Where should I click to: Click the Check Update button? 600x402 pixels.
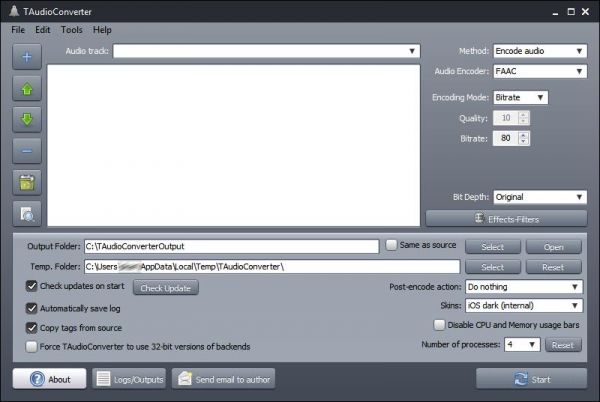166,288
